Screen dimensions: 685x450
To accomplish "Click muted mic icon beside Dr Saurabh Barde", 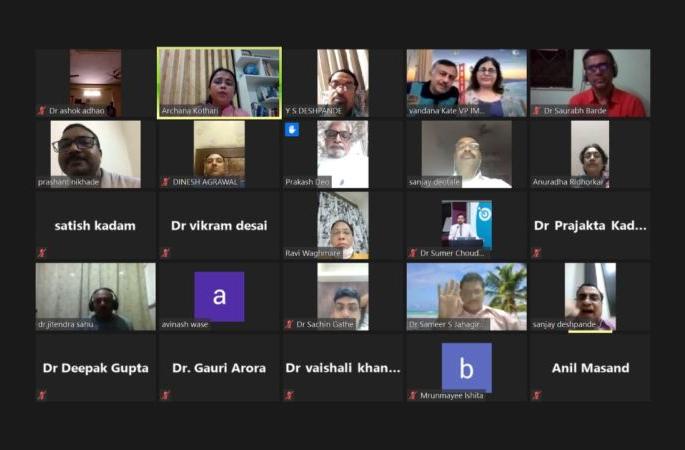I will point(536,111).
